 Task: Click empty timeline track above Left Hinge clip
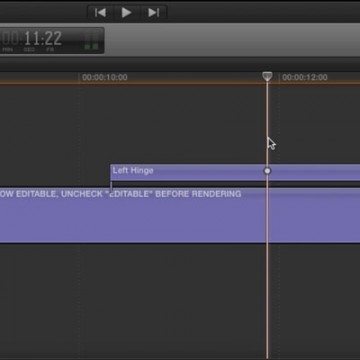click(x=180, y=123)
